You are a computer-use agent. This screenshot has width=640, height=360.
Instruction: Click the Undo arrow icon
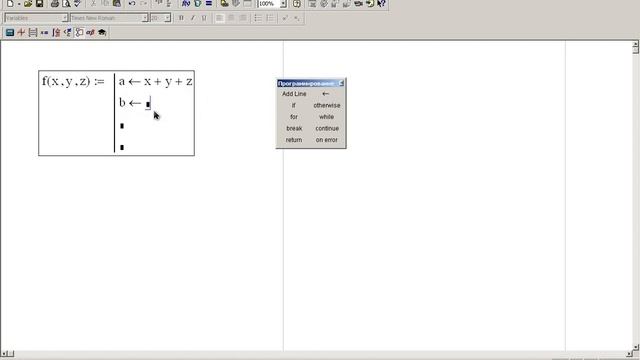pos(132,4)
